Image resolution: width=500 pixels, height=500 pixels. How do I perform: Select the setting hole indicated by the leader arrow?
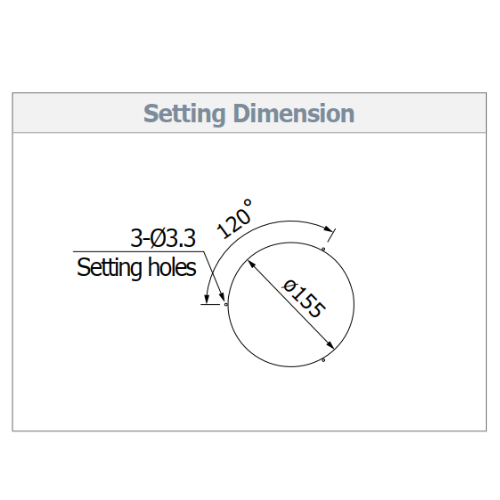[x=226, y=304]
